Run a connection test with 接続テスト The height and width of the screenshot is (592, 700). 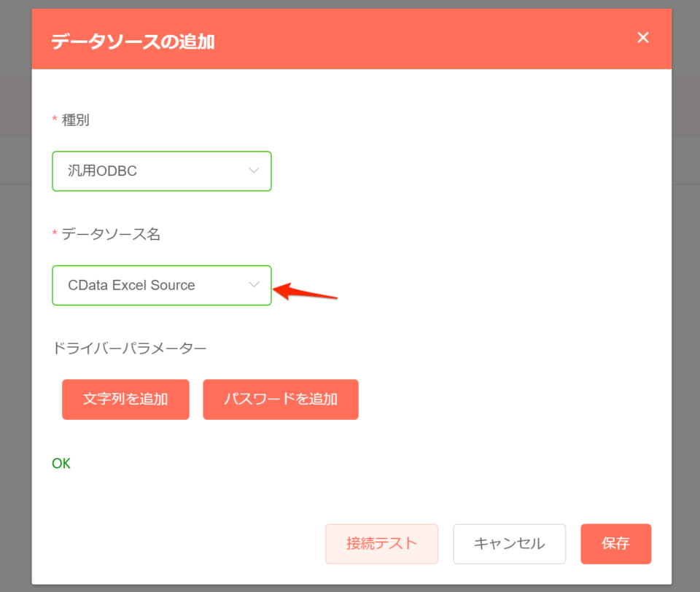coord(381,544)
